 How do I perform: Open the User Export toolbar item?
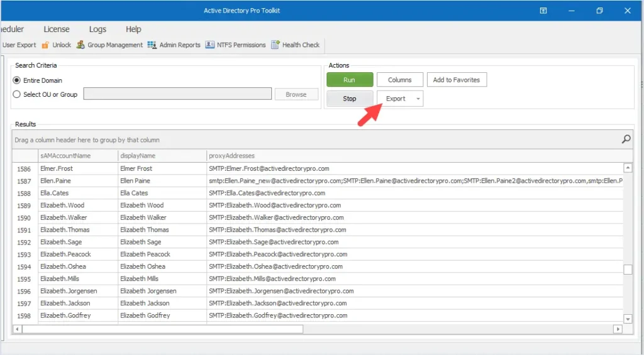19,45
